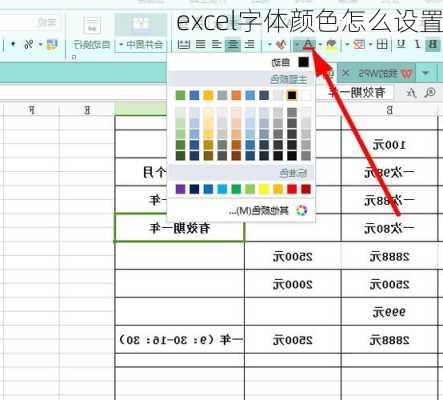This screenshot has width=443, height=400.
Task: Open the borders dropdown arrow
Action: pos(371,44)
